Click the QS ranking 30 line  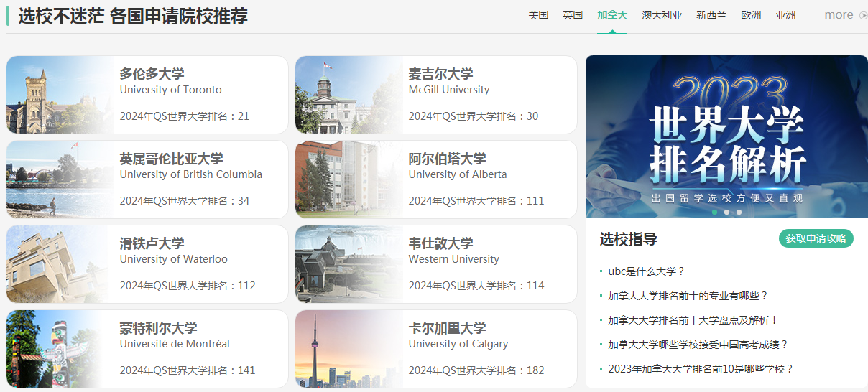coord(474,116)
